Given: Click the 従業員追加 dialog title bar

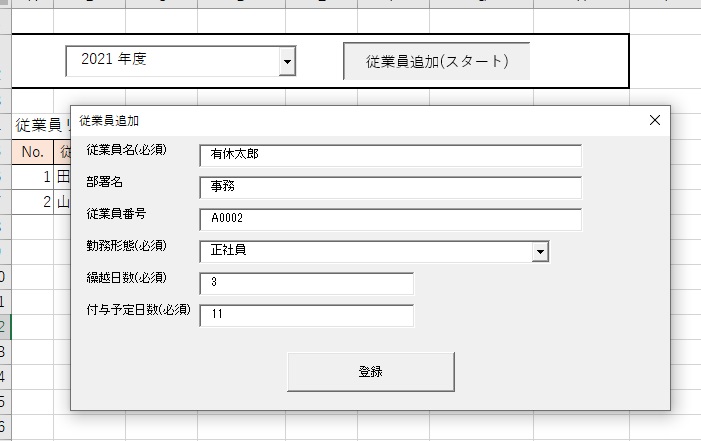Looking at the screenshot, I should point(350,120).
